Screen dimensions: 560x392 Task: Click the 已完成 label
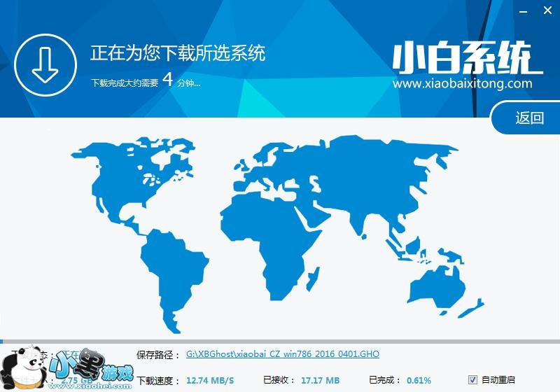tap(384, 380)
